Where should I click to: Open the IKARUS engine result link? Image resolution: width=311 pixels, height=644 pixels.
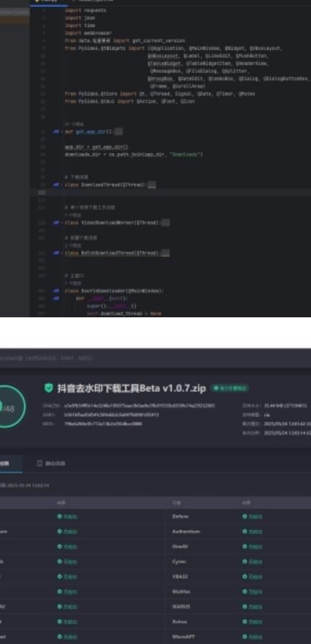pyautogui.click(x=255, y=606)
